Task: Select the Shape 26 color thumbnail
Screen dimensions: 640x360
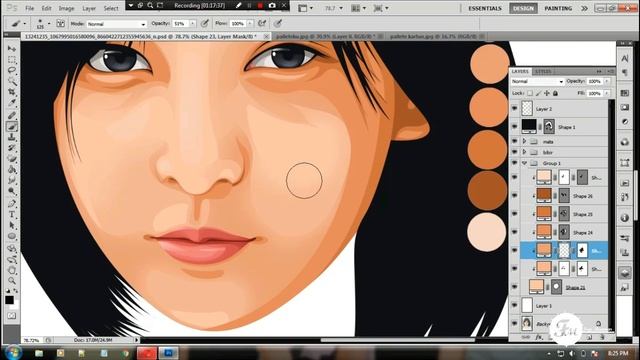Action: [544, 195]
